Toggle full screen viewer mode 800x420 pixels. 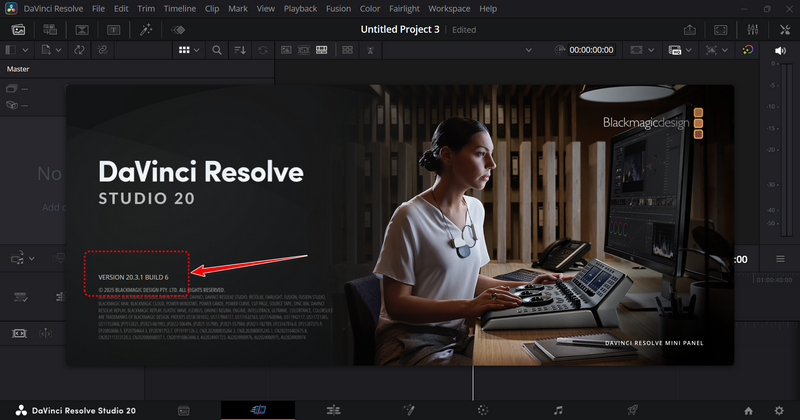pyautogui.click(x=723, y=30)
